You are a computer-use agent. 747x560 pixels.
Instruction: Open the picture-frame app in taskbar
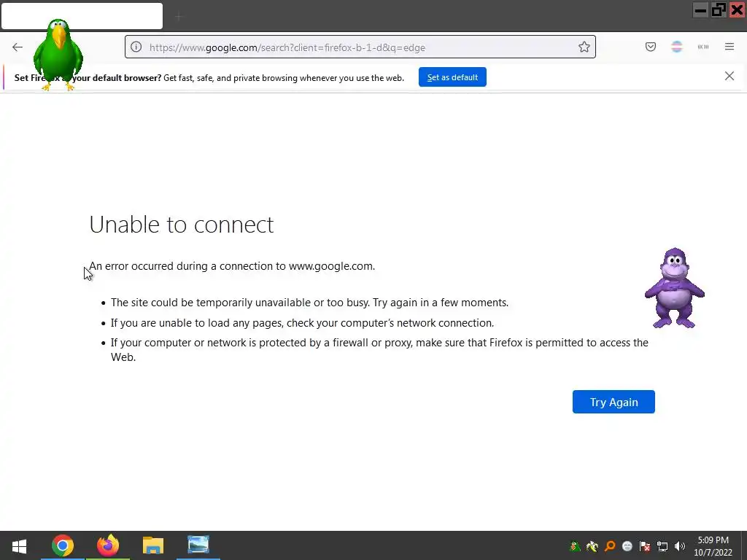pos(198,545)
